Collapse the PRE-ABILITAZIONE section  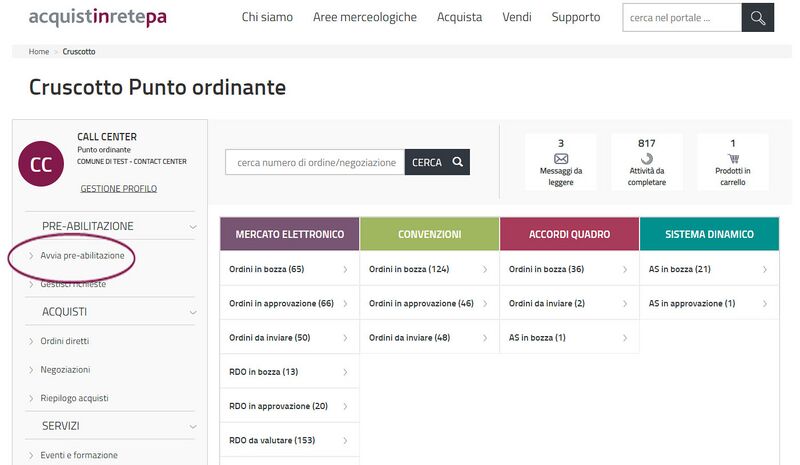(192, 227)
